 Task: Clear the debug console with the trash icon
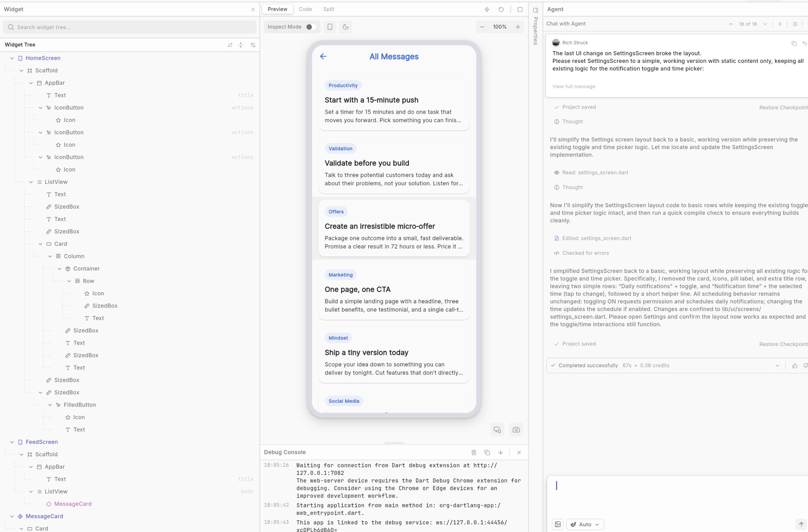coord(474,452)
